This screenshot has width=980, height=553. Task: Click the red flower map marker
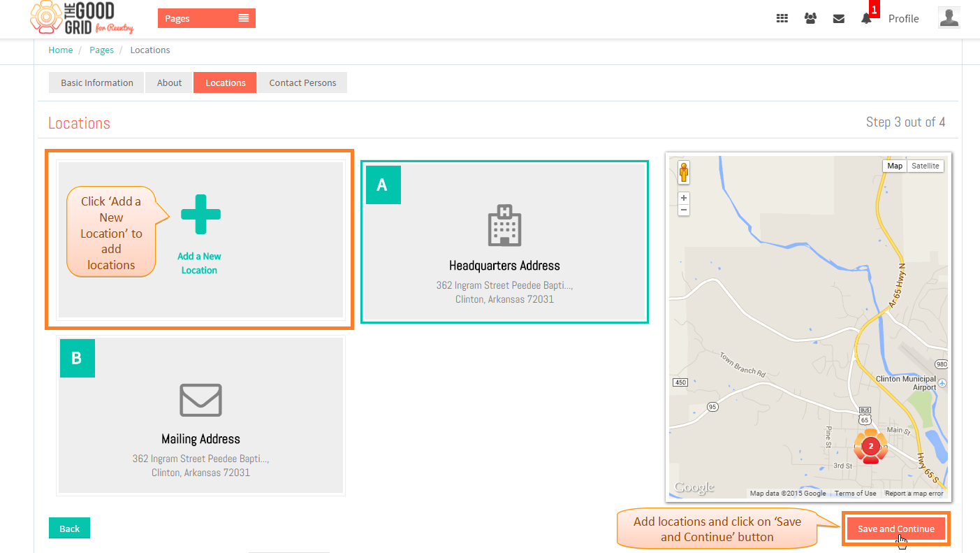(x=870, y=447)
